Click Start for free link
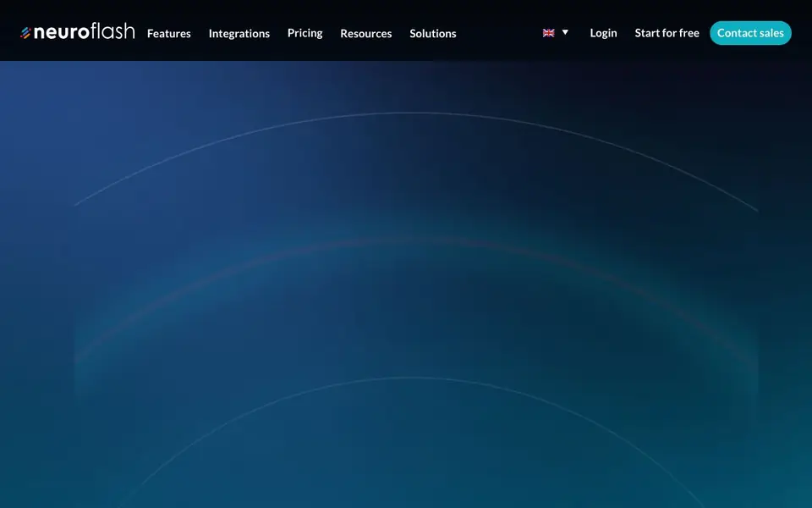Image resolution: width=812 pixels, height=508 pixels. pos(667,33)
